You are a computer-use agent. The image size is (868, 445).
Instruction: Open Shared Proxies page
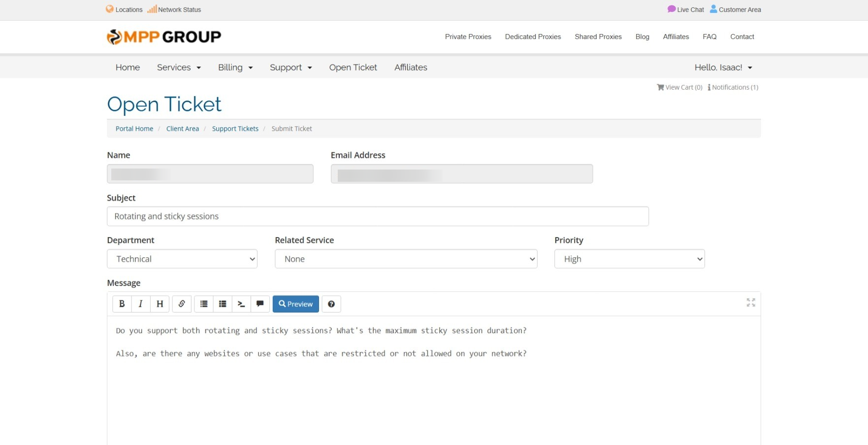pos(598,37)
